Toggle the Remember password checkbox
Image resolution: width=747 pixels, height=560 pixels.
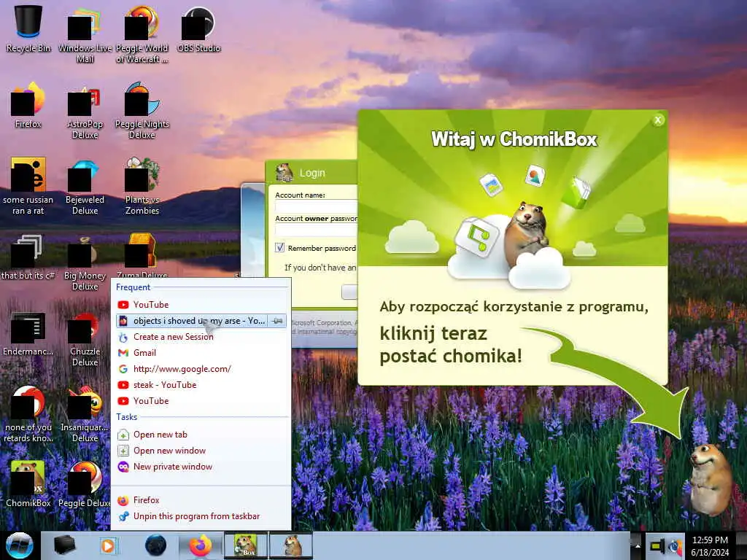coord(280,248)
